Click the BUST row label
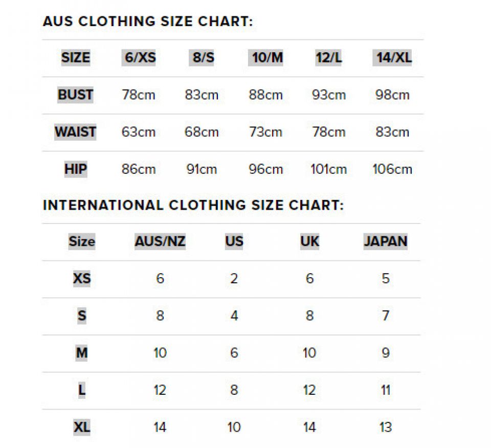491x448 pixels. pos(75,95)
